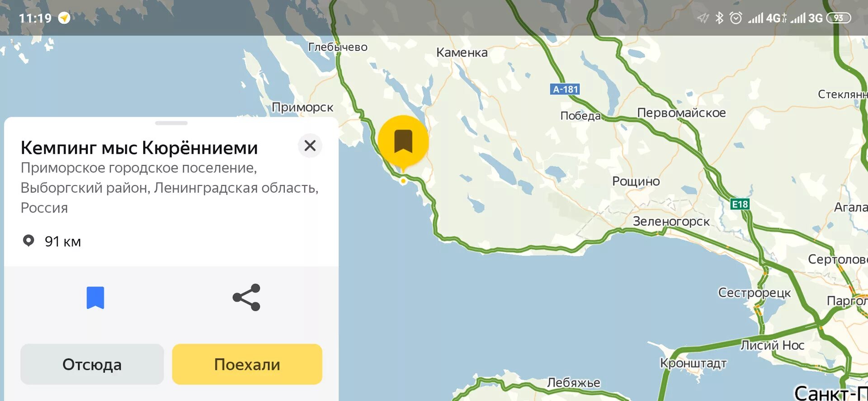Tap the blue bookmark icon
This screenshot has height=401, width=868.
click(95, 297)
